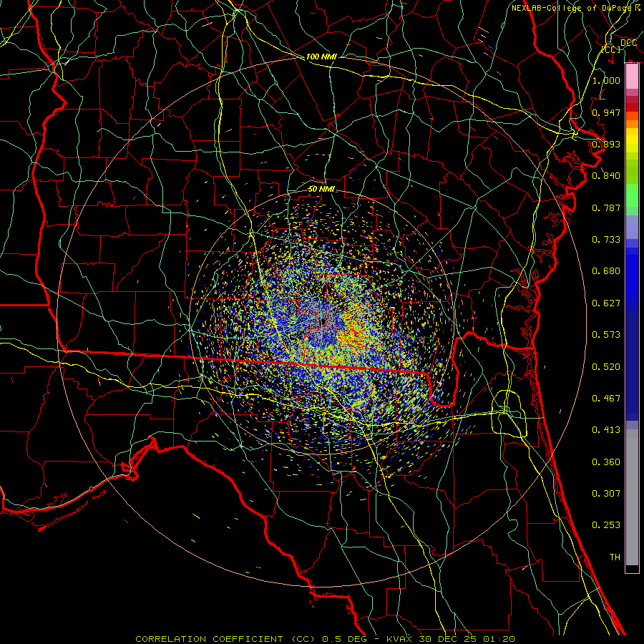Select the 0.733 legend value
The width and height of the screenshot is (644, 644).
pos(606,240)
